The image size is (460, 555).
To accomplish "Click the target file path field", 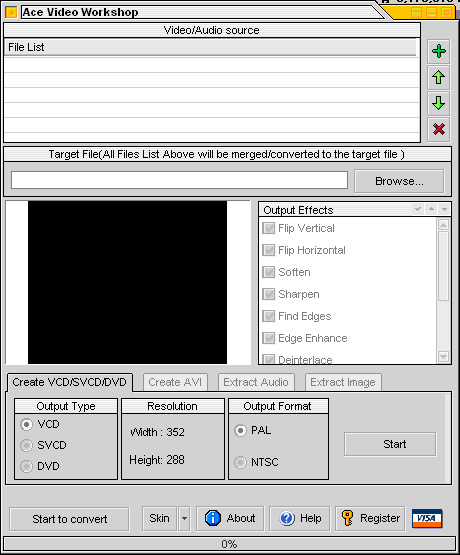I will click(179, 180).
